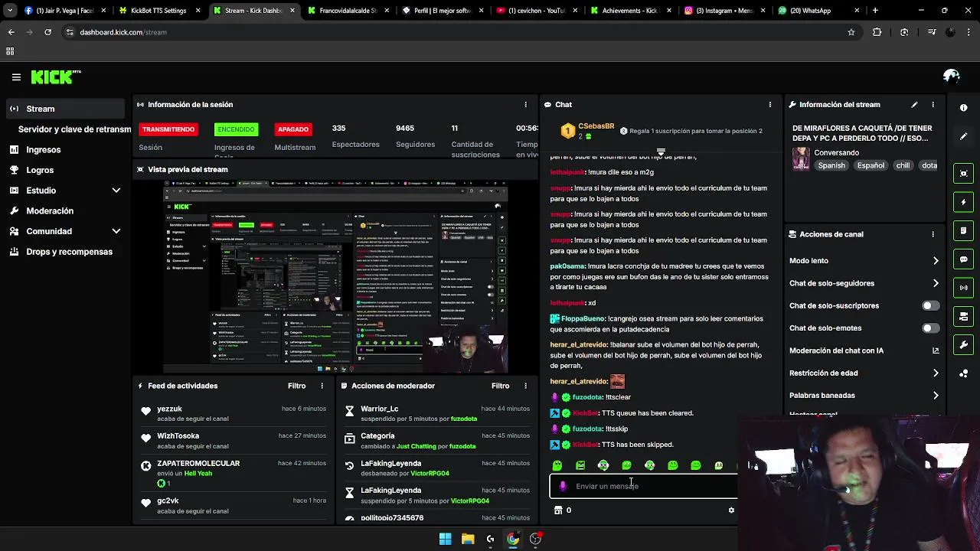Image resolution: width=980 pixels, height=551 pixels.
Task: Toggle the stream preview widget icon
Action: pyautogui.click(x=964, y=174)
